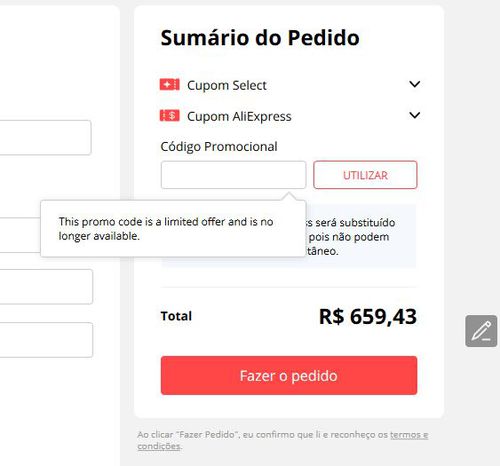
Task: Click the Cupom AliExpress dollar coupon icon
Action: pyautogui.click(x=170, y=116)
